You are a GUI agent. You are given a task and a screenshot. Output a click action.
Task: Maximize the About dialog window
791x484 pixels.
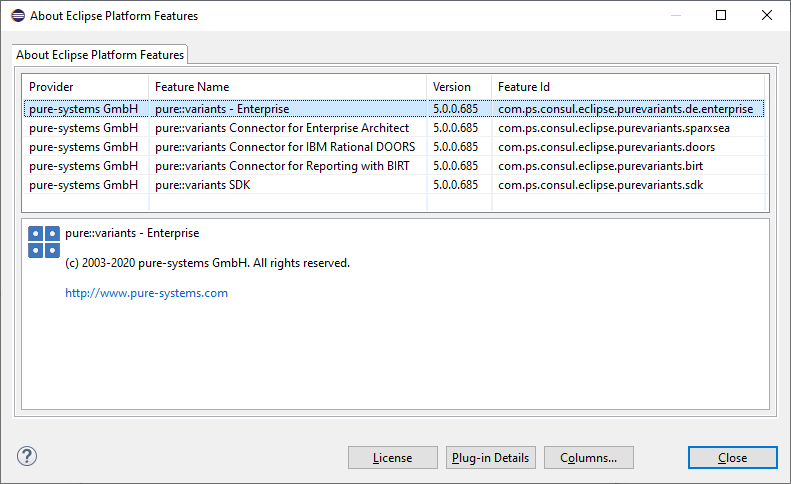pyautogui.click(x=721, y=15)
